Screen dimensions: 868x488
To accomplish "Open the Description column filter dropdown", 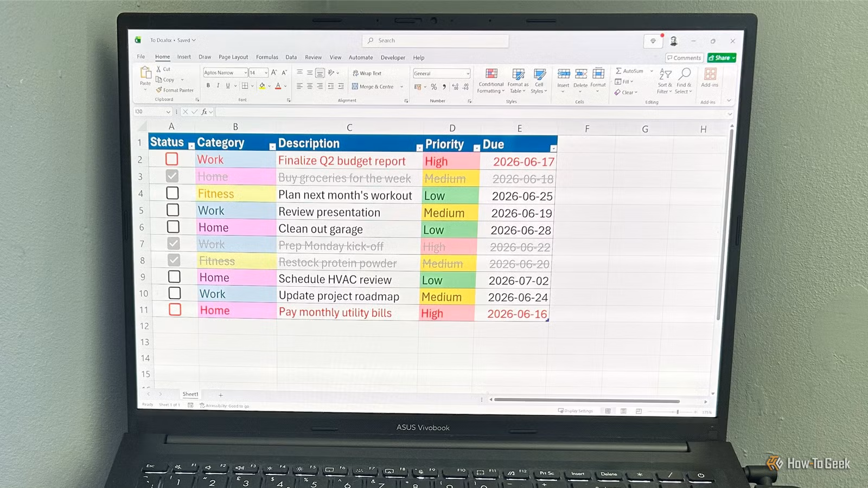I will (419, 147).
